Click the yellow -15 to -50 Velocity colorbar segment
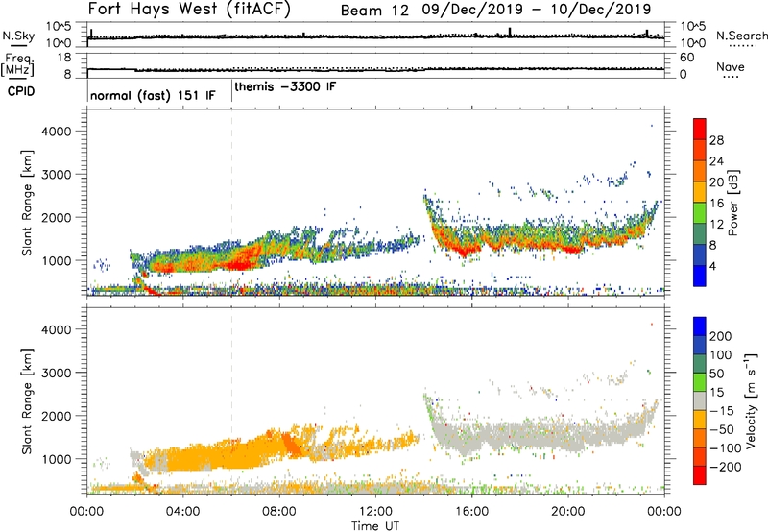 pos(700,420)
